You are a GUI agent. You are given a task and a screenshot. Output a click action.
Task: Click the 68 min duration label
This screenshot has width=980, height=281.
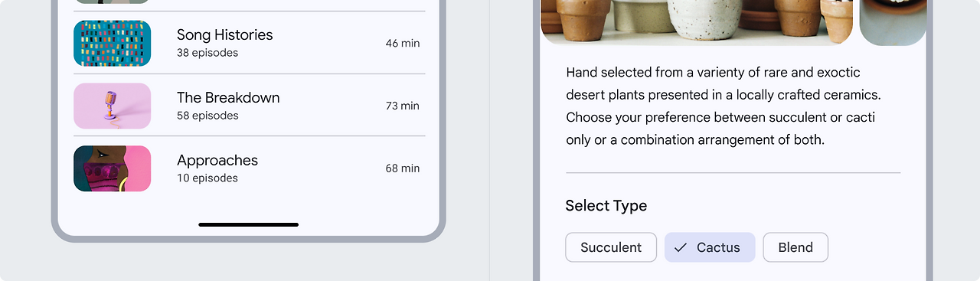click(x=403, y=168)
